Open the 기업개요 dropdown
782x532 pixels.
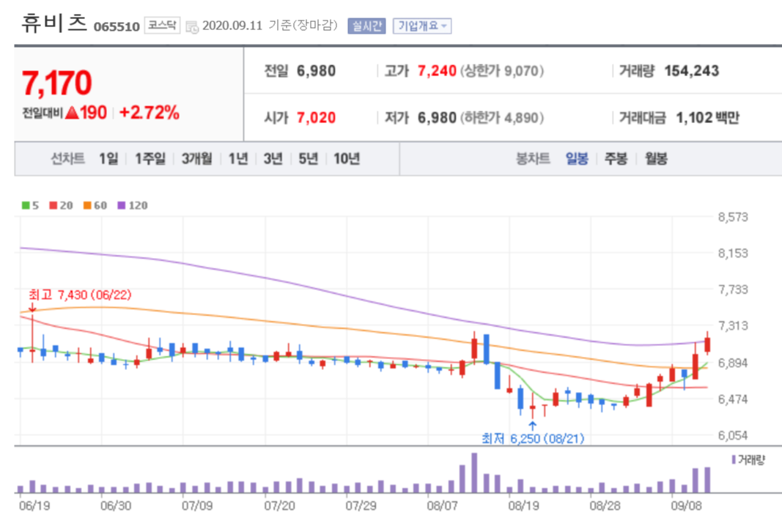point(422,26)
